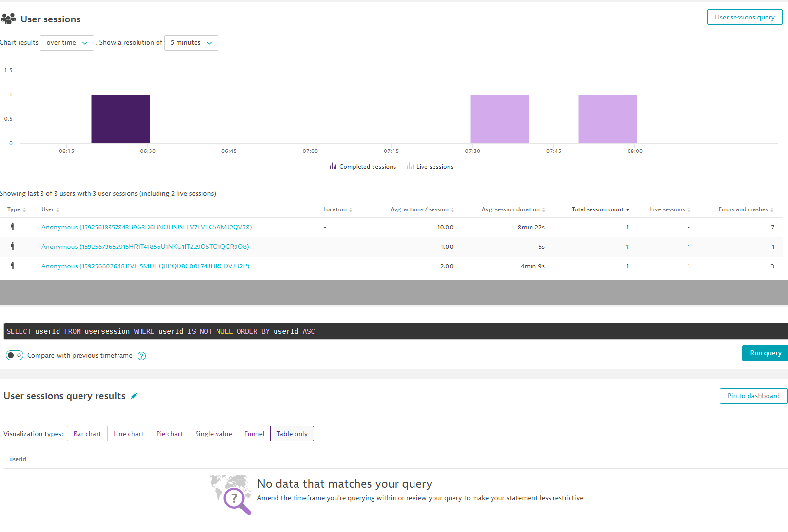This screenshot has height=532, width=788.
Task: Select the Single value visualization option
Action: pos(214,434)
